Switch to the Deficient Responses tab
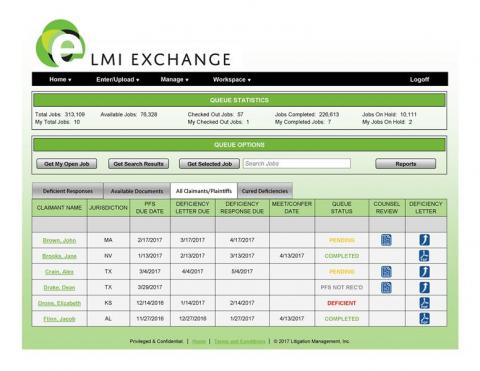This screenshot has height=371, width=480. coord(68,191)
